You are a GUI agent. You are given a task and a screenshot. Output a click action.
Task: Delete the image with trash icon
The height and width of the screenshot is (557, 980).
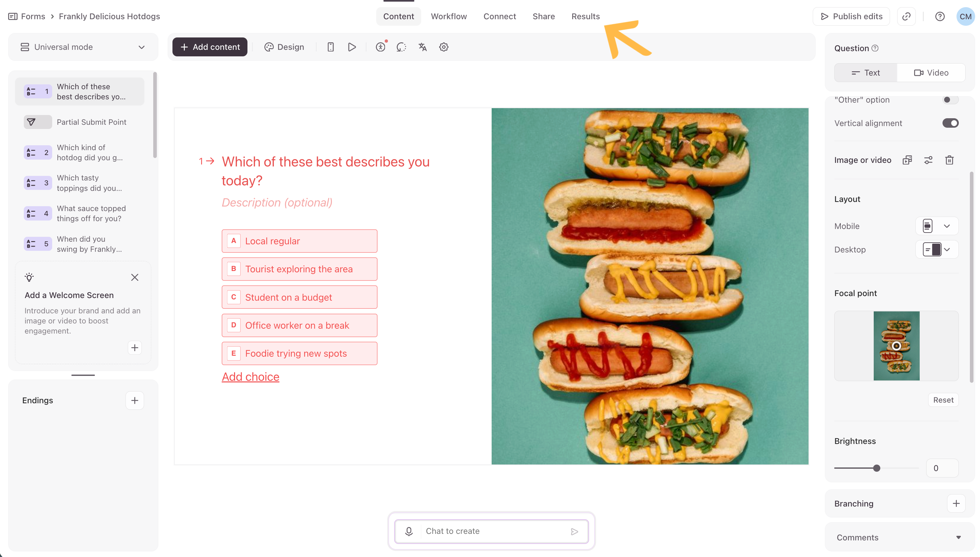[x=949, y=160]
